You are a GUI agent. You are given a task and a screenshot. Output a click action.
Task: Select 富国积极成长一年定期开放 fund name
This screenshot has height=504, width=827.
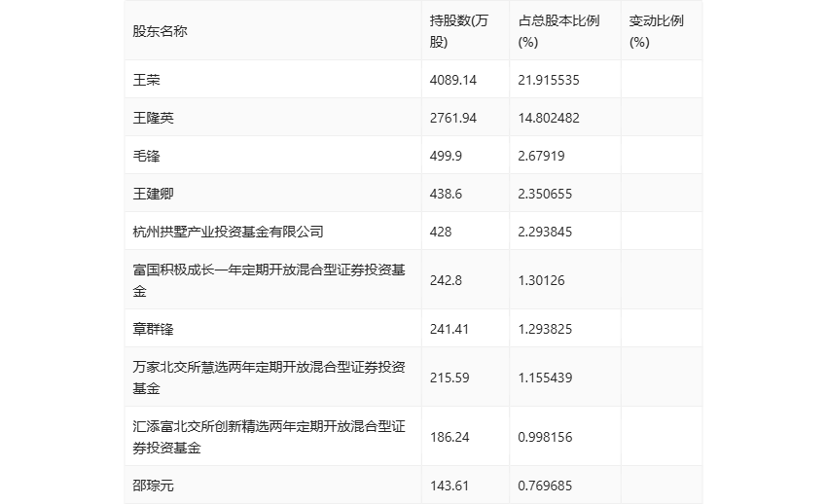[x=269, y=280]
